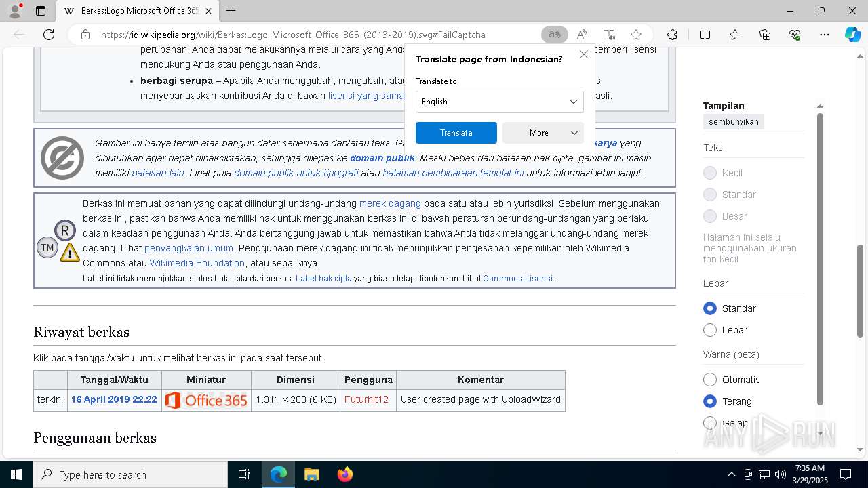This screenshot has width=868, height=488.
Task: Open a new tab with plus icon
Action: 231,11
